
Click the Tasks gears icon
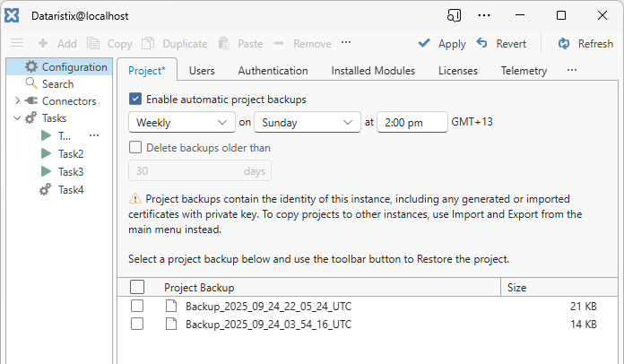[31, 117]
